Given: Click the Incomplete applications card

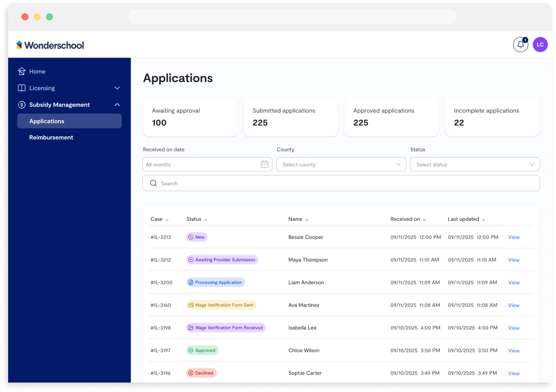Looking at the screenshot, I should tap(492, 117).
